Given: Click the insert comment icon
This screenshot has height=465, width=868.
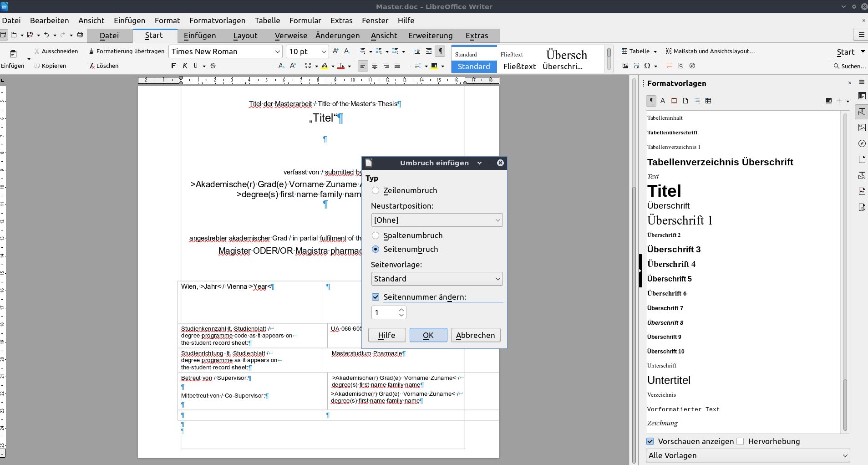Looking at the screenshot, I should click(670, 66).
